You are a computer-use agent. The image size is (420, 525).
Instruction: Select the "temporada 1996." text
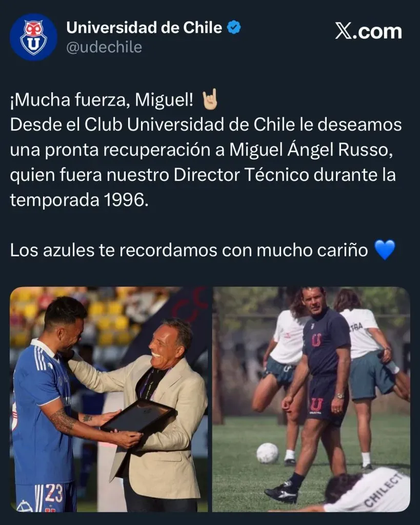(79, 200)
